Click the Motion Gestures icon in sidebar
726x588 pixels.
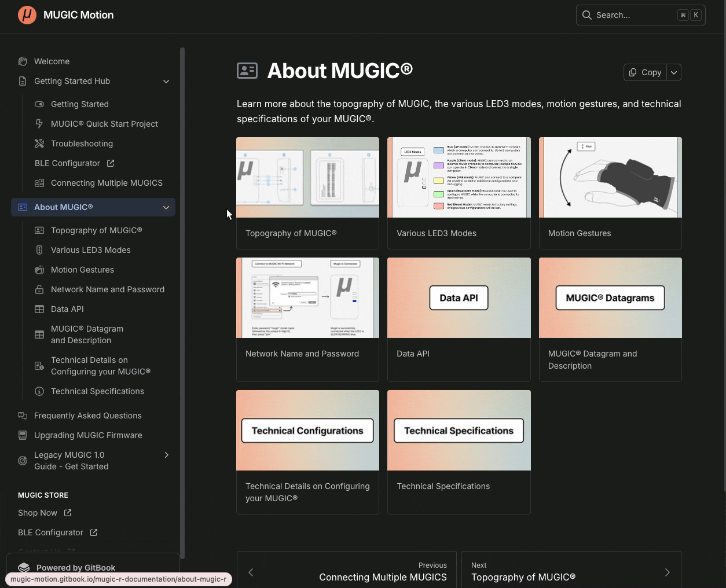pyautogui.click(x=39, y=270)
